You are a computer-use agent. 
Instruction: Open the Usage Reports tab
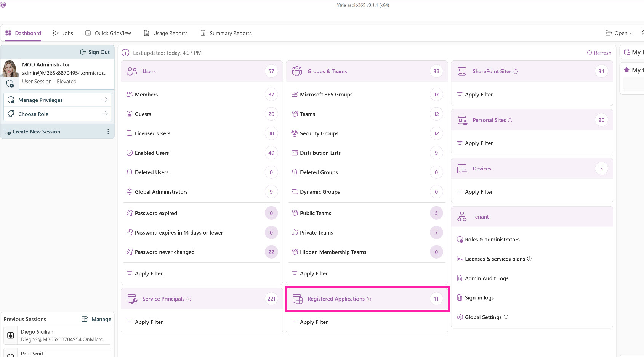coord(166,33)
